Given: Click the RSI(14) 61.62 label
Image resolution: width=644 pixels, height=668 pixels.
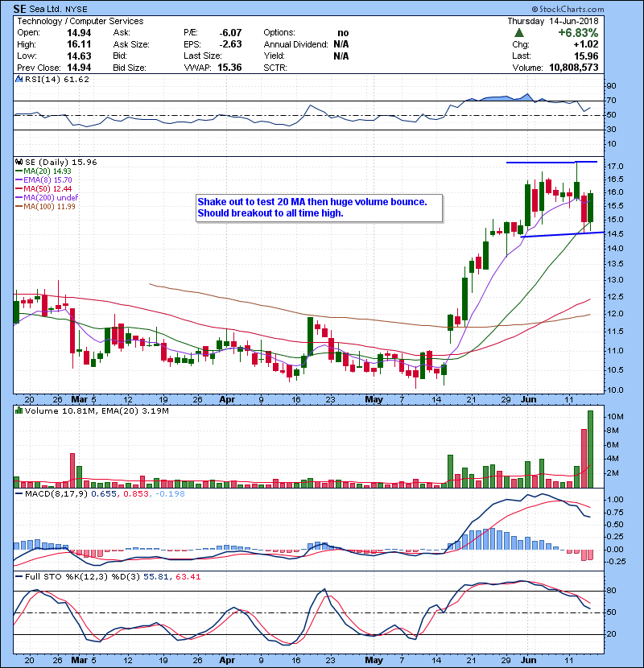Looking at the screenshot, I should point(57,79).
